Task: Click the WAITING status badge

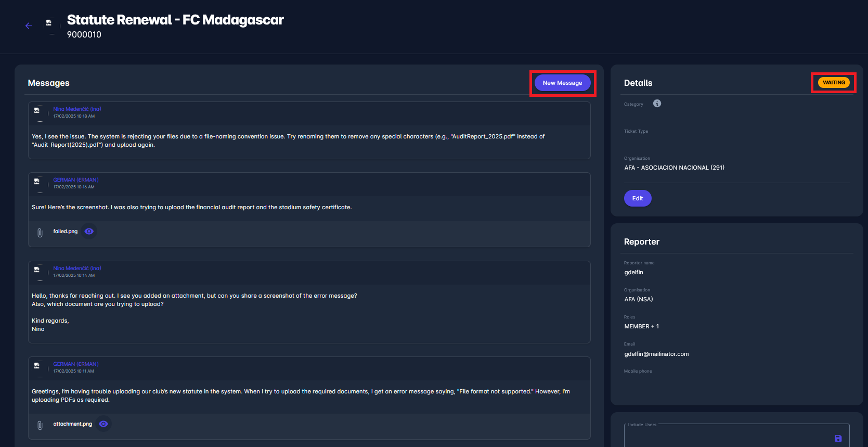Action: coord(833,83)
